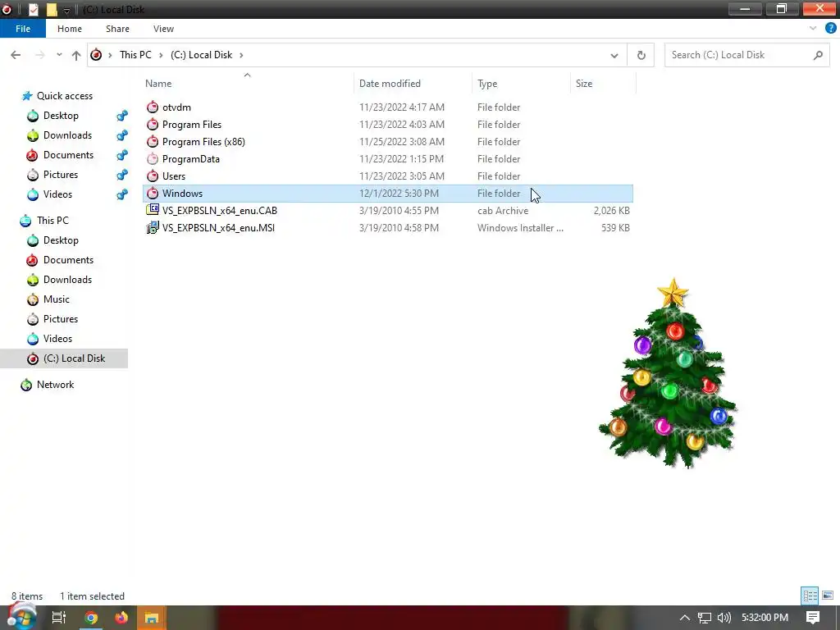The width and height of the screenshot is (840, 630).
Task: Refresh the current folder view
Action: (641, 55)
